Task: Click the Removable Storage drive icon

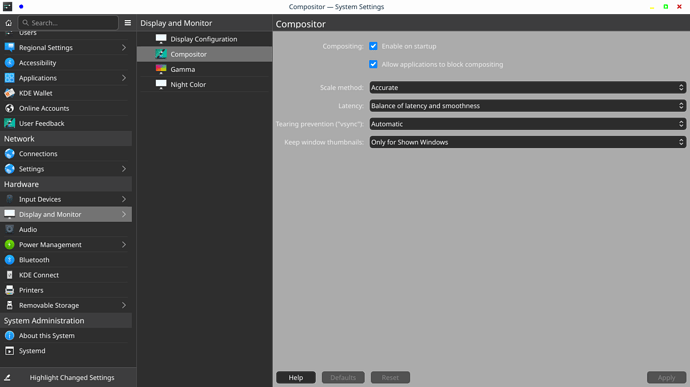Action: (9, 305)
